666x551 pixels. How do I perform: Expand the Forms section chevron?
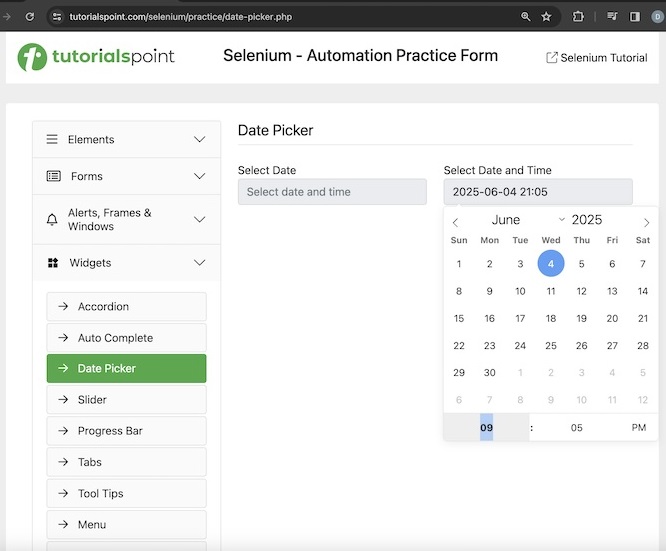(200, 176)
